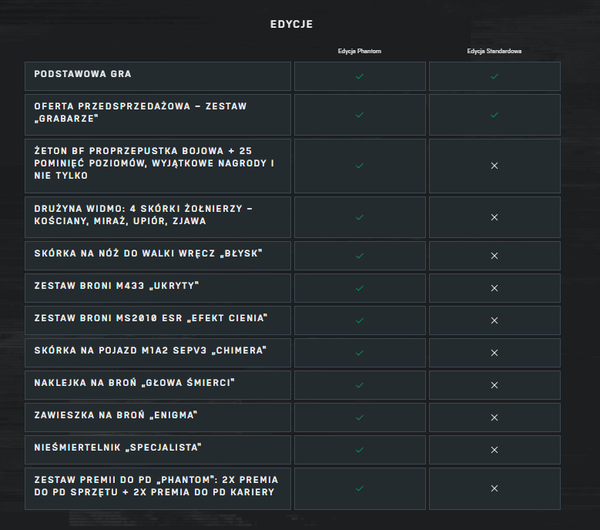Click Standardowa X mark for nieśmiertelnik „Specjalista”
600x530 pixels.
click(x=494, y=450)
